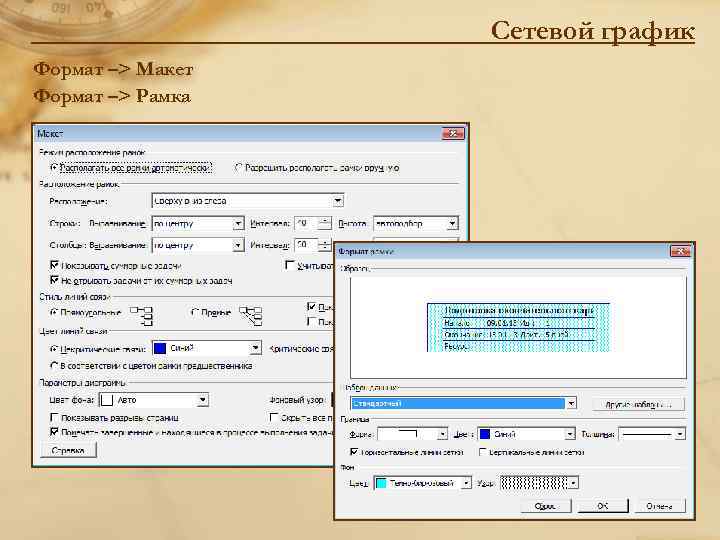Click white Авто background color swatch

pyautogui.click(x=107, y=400)
